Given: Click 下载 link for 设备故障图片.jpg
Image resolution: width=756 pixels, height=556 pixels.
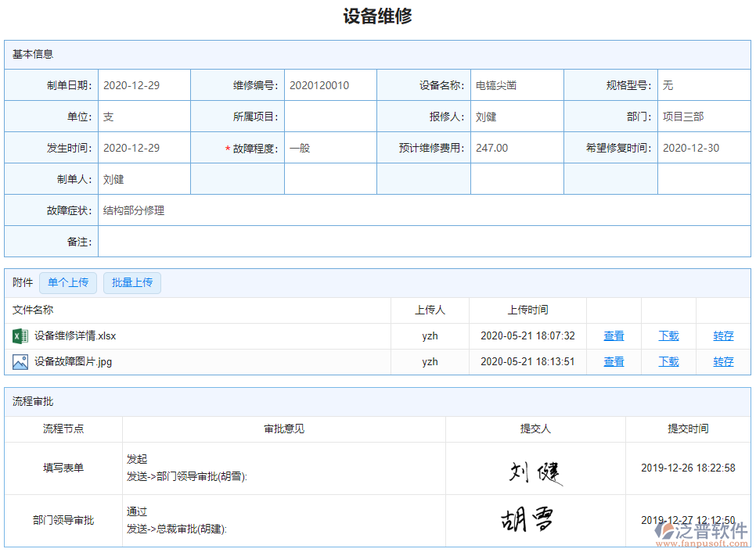Looking at the screenshot, I should coord(668,361).
